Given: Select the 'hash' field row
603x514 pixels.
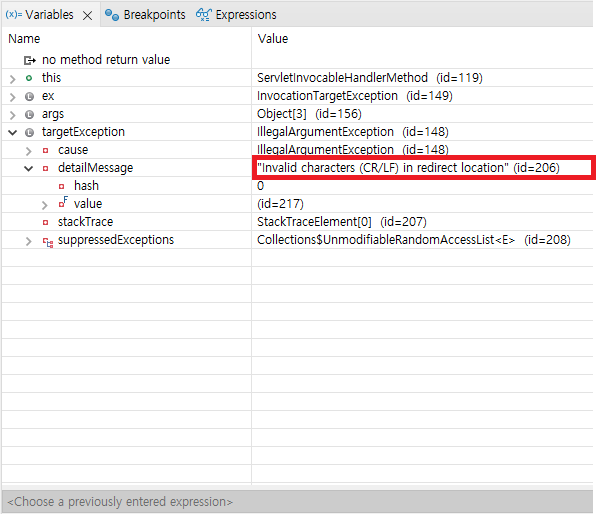Looking at the screenshot, I should coord(86,186).
